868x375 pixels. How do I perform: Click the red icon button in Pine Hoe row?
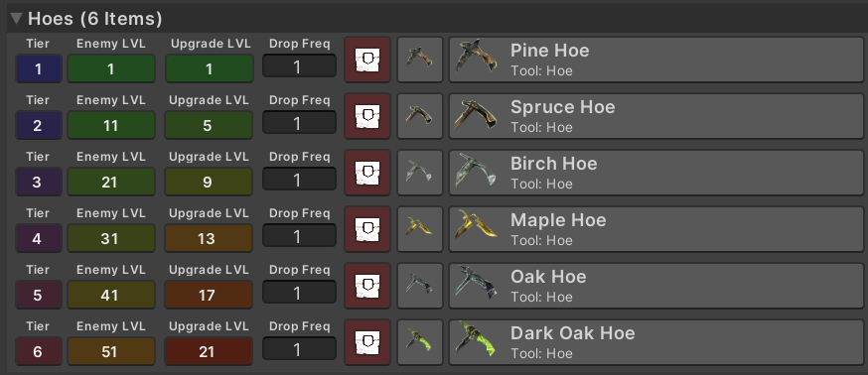point(367,60)
